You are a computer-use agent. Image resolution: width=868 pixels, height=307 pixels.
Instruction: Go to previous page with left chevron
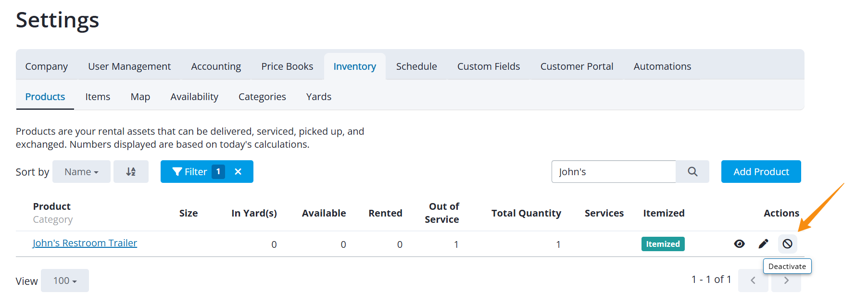point(753,281)
